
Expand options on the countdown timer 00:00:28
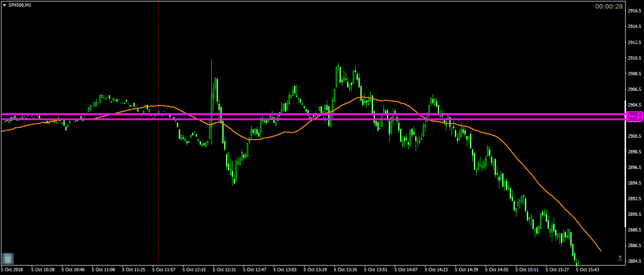609,7
